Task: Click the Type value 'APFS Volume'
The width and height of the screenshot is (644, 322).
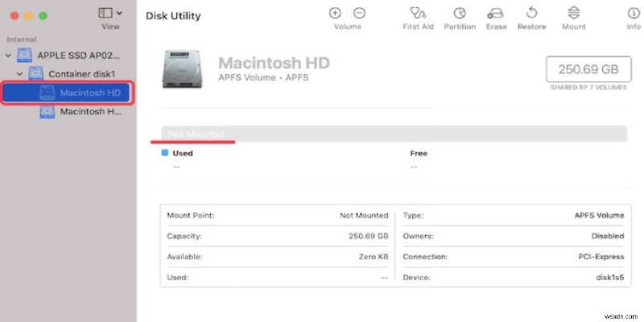Action: click(599, 215)
